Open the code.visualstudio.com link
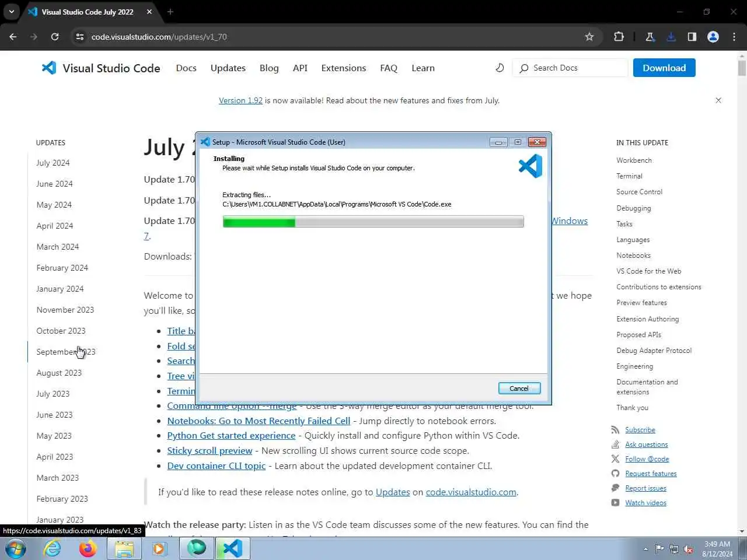This screenshot has height=560, width=747. (471, 492)
